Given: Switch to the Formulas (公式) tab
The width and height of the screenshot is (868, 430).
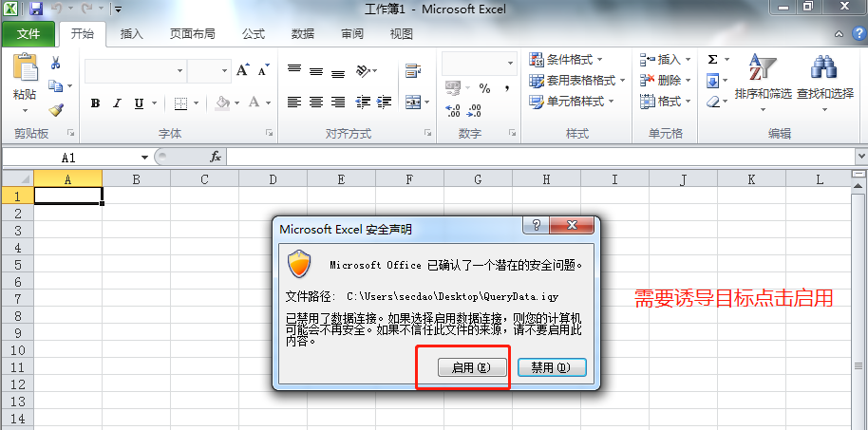Looking at the screenshot, I should 254,34.
